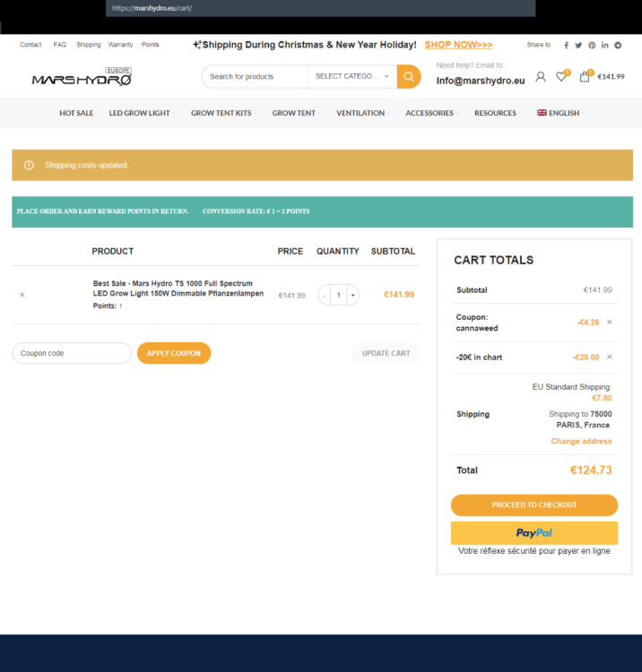The height and width of the screenshot is (672, 642).
Task: Click the Mars Hydro Europe logo
Action: click(x=82, y=77)
